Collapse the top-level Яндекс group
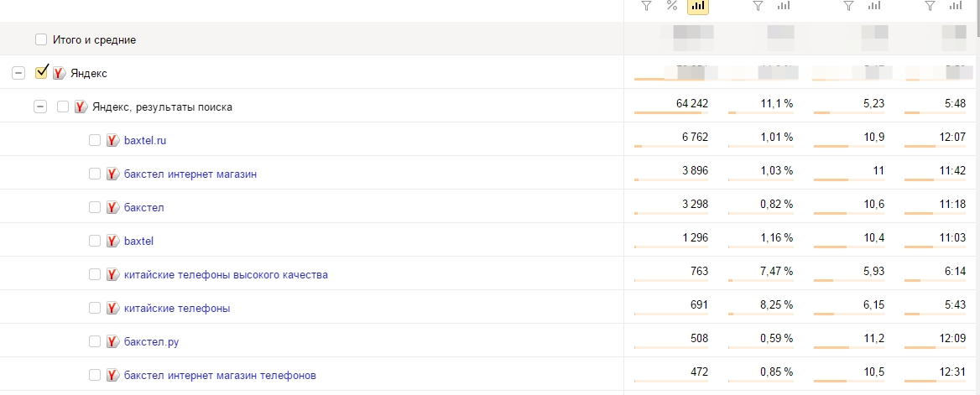This screenshot has height=395, width=980. tap(18, 74)
